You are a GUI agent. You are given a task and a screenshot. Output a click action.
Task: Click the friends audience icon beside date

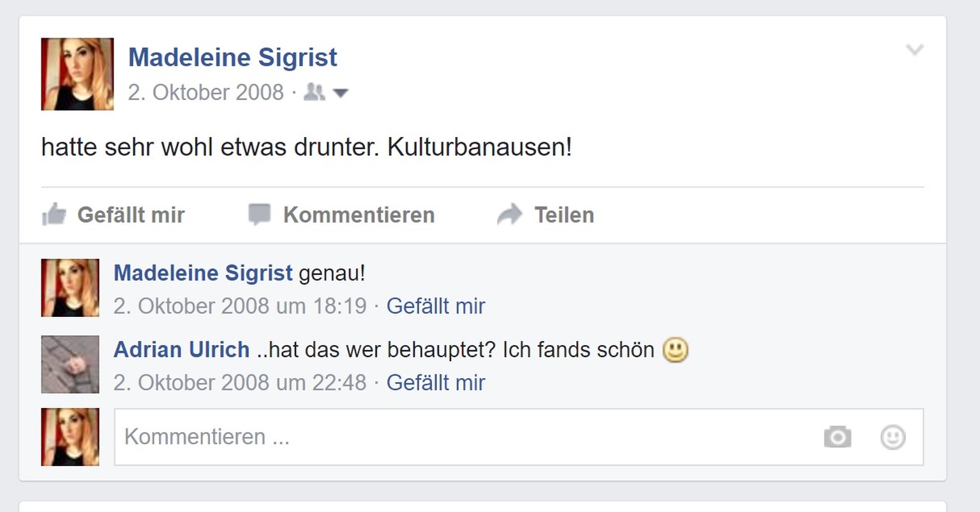(314, 92)
